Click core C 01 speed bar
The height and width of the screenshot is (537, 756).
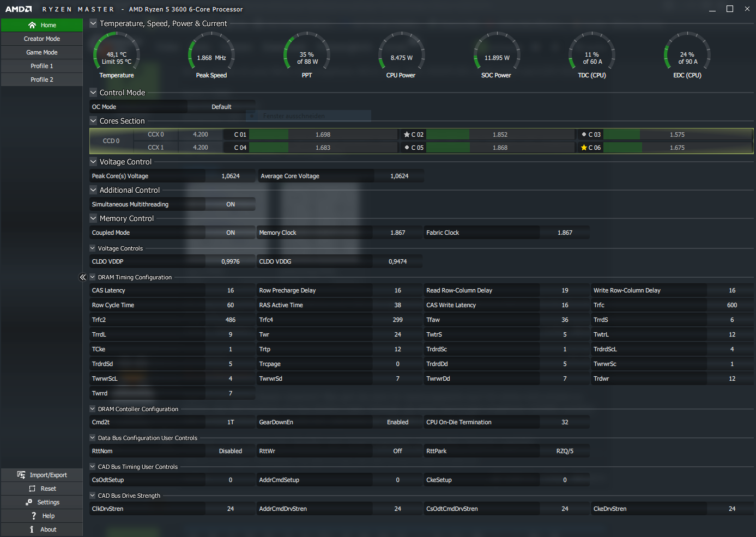[x=323, y=135]
